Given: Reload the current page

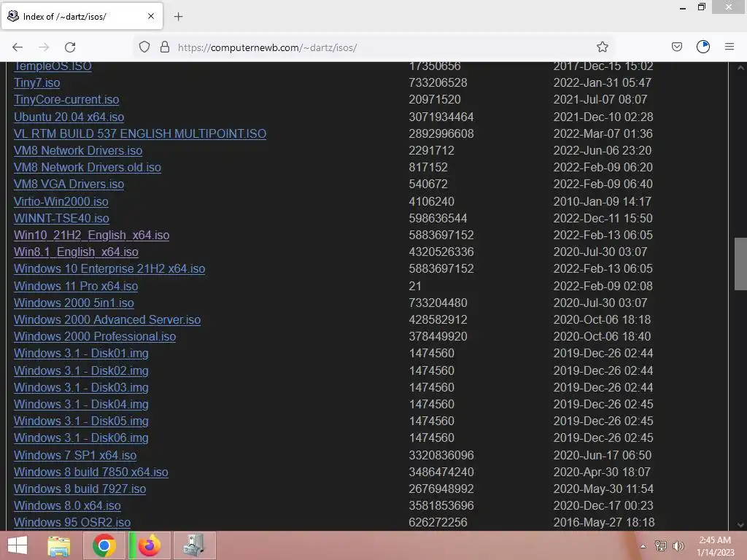Looking at the screenshot, I should pos(70,47).
